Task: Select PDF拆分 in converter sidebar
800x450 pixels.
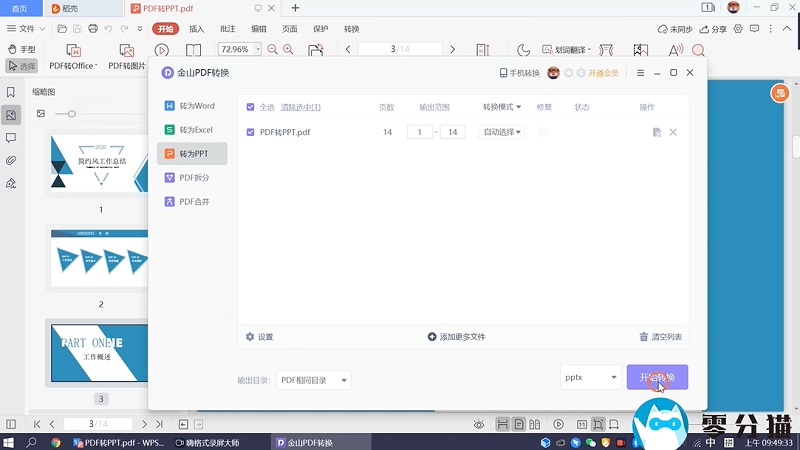Action: (192, 178)
